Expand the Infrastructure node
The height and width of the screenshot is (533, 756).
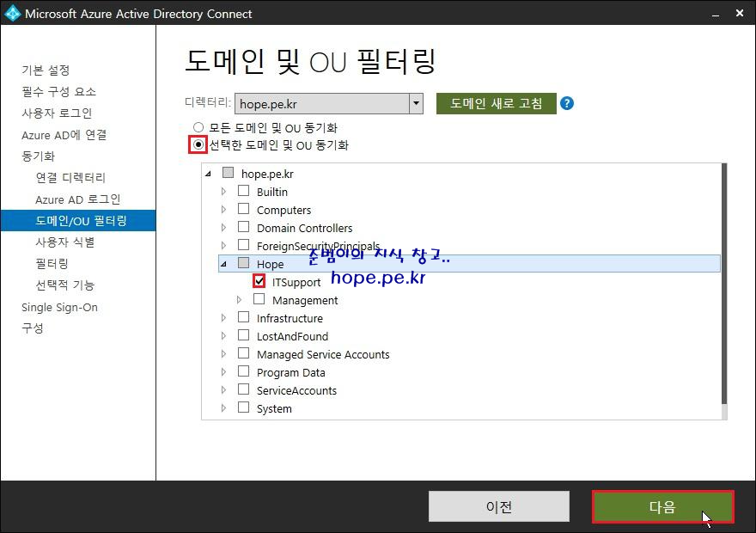223,318
